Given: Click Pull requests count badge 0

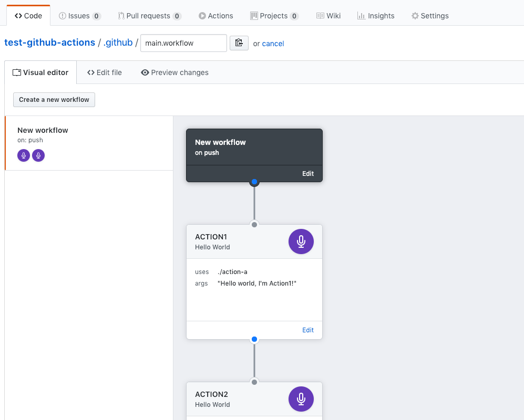Looking at the screenshot, I should (177, 16).
